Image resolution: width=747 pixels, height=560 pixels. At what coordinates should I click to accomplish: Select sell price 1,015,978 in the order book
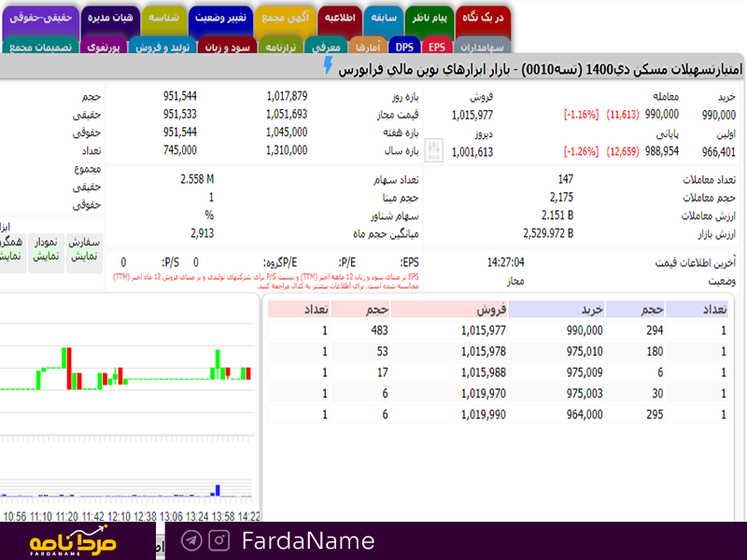pyautogui.click(x=483, y=351)
